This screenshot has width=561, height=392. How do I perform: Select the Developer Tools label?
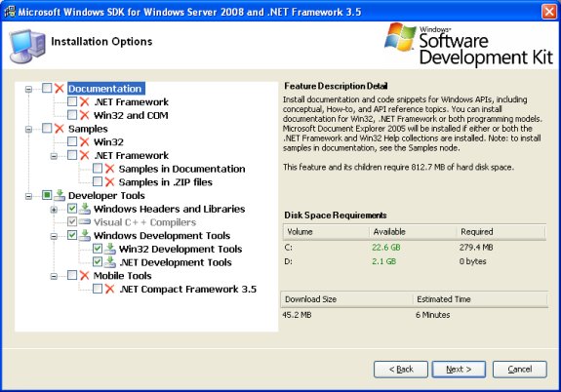(106, 196)
